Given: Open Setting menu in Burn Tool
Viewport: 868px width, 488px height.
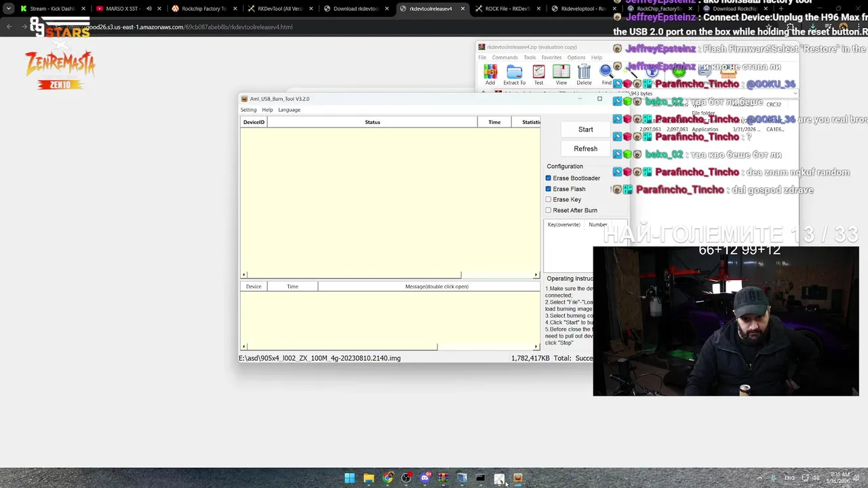Looking at the screenshot, I should (248, 110).
